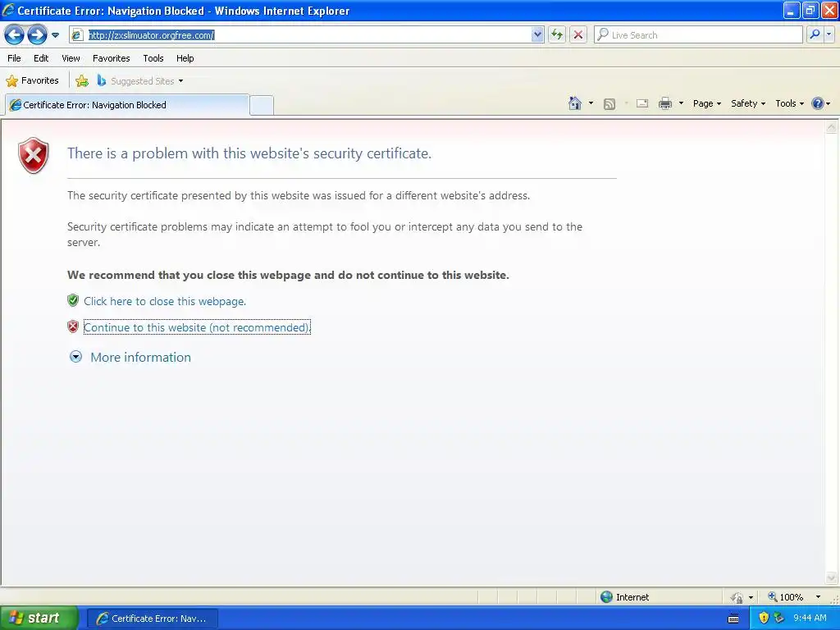Screen dimensions: 840x630
Task: Open the File menu
Action: [x=15, y=58]
